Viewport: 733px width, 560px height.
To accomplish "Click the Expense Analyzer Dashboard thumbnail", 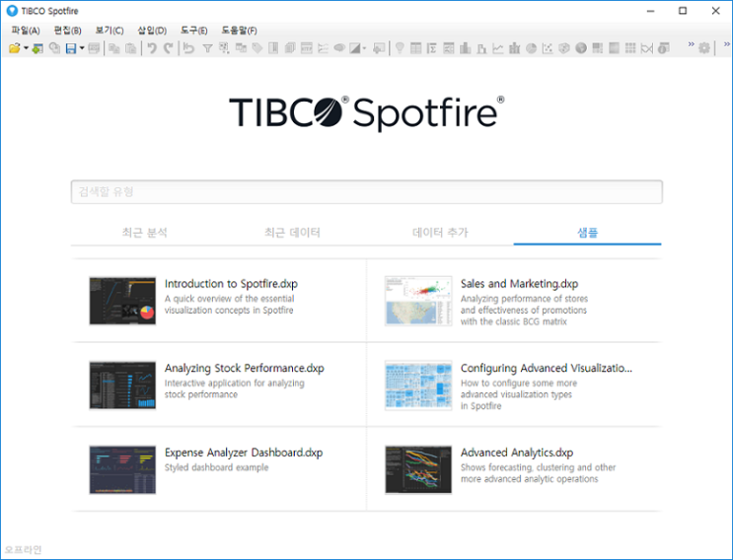I will pos(122,469).
